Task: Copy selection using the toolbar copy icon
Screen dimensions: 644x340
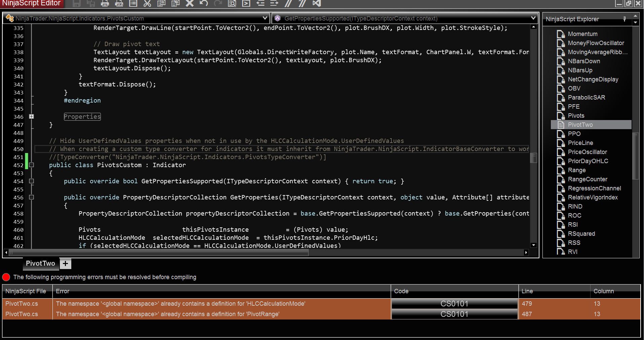Action: (x=161, y=4)
